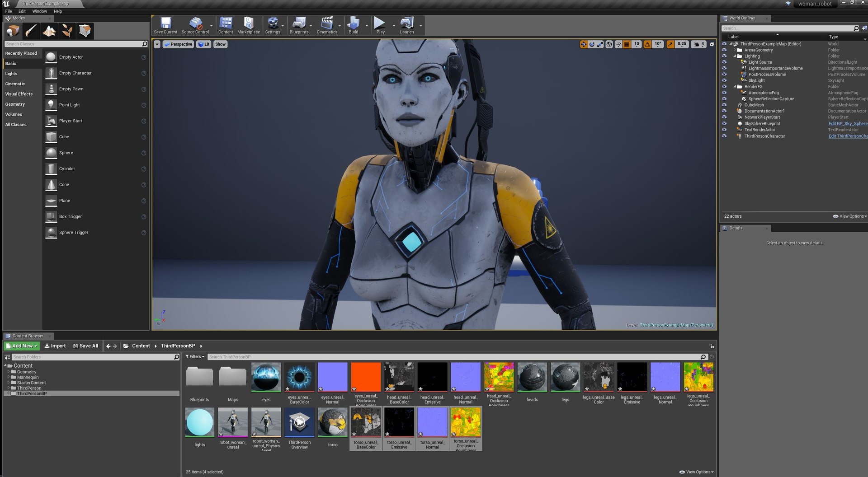Open the File menu
The height and width of the screenshot is (477, 868).
(x=9, y=11)
